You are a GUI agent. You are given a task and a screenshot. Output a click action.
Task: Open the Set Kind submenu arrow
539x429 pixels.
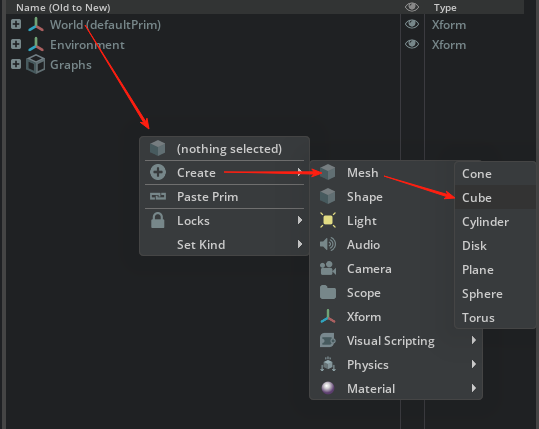pos(300,244)
